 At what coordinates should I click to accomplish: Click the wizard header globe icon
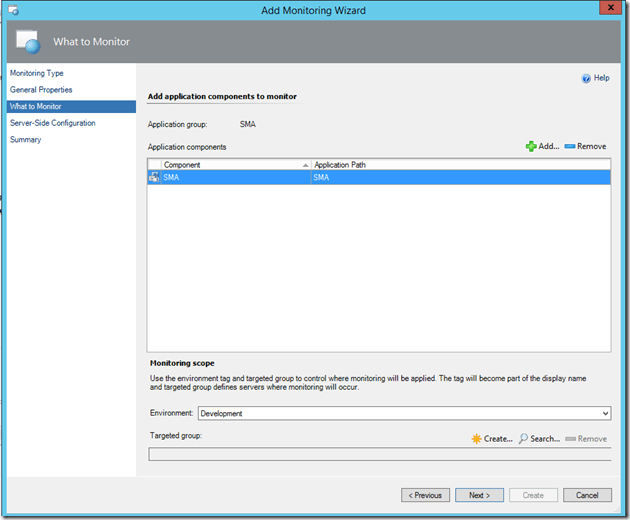pos(26,42)
